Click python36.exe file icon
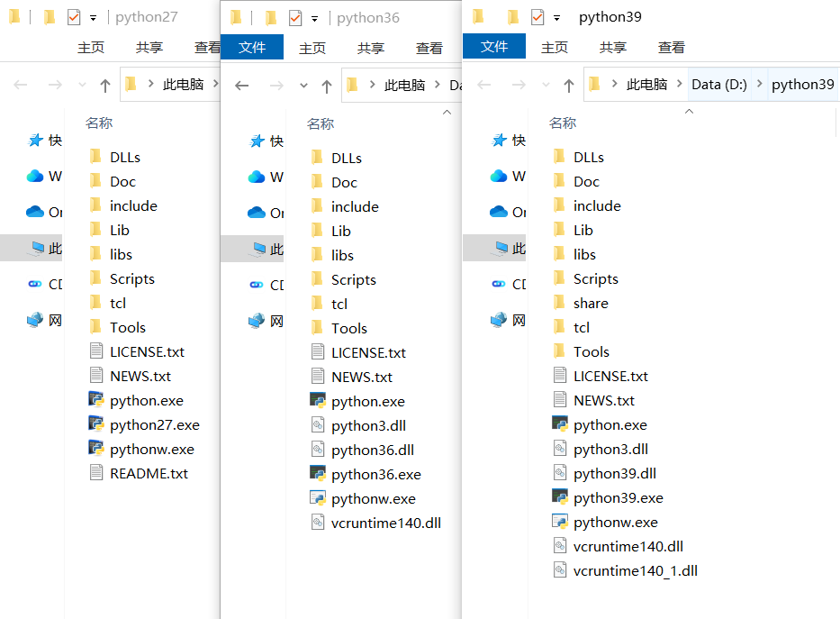The height and width of the screenshot is (619, 840). 318,474
